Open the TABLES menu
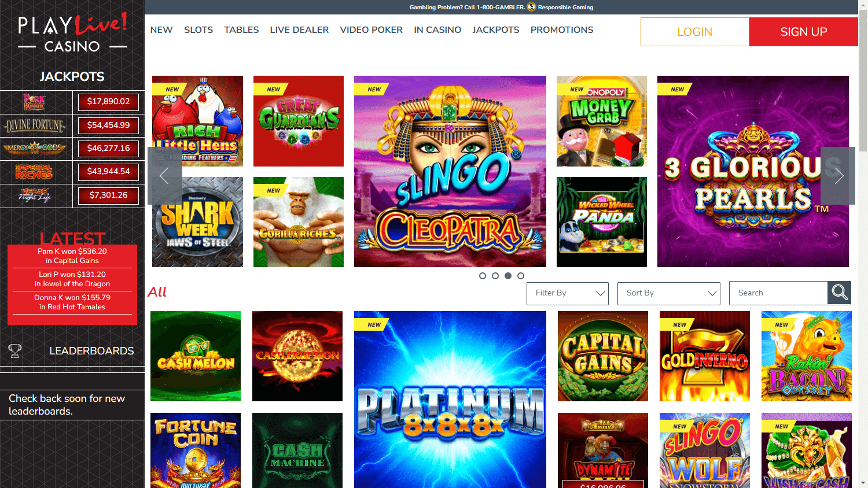The height and width of the screenshot is (488, 868). coord(241,30)
